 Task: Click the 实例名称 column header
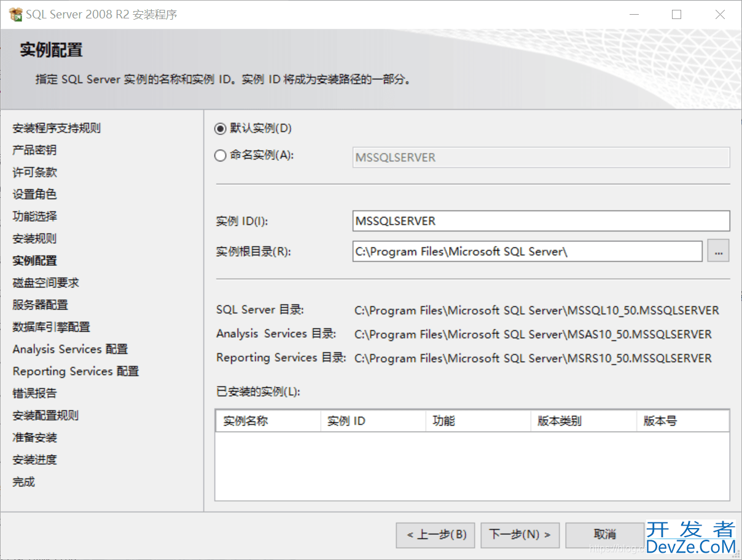(x=268, y=421)
